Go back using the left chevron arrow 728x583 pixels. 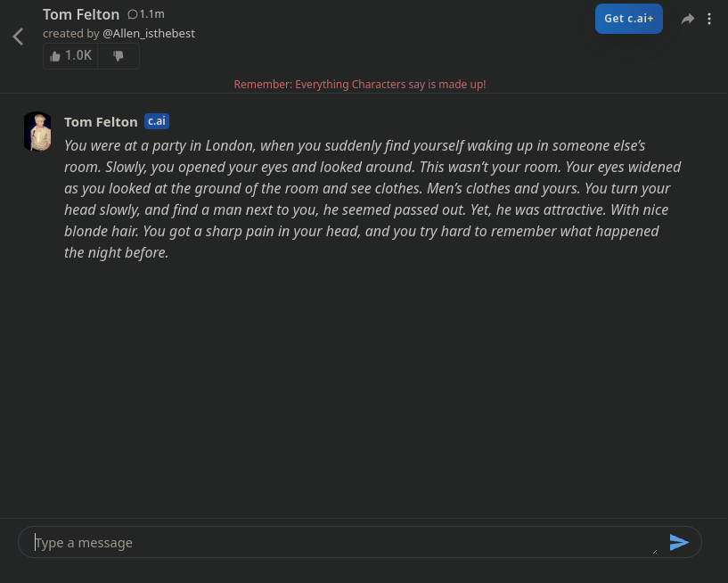18,37
